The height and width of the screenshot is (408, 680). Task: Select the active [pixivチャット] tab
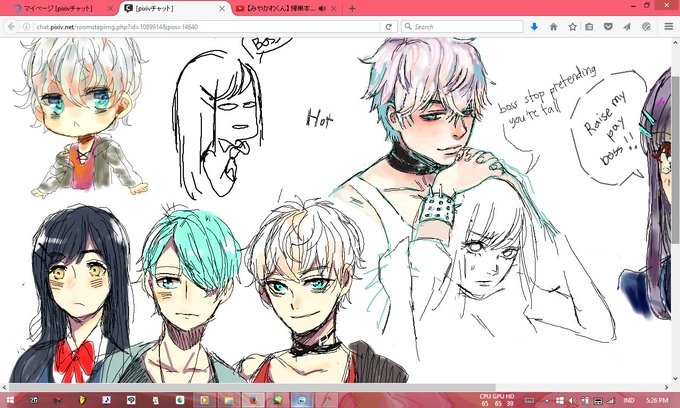coord(173,8)
